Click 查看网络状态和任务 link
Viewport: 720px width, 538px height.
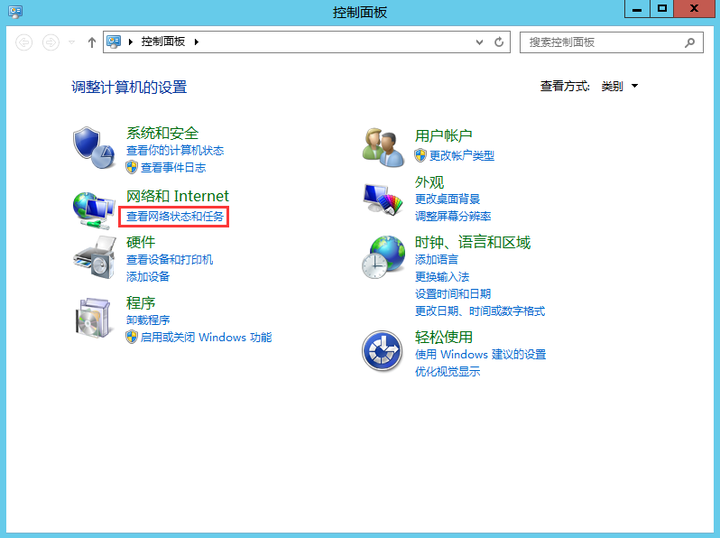(175, 216)
